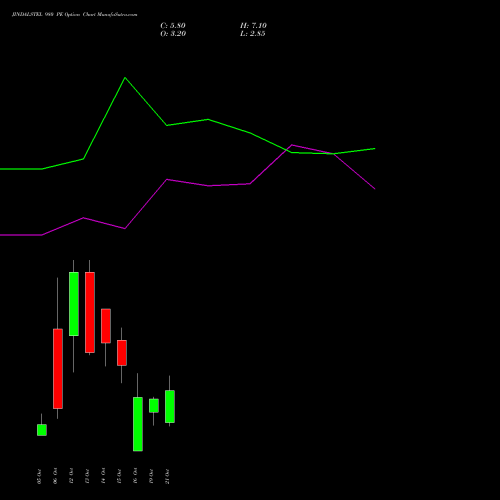Click the small green candle for 19 Oct
The width and height of the screenshot is (500, 500).
[154, 406]
